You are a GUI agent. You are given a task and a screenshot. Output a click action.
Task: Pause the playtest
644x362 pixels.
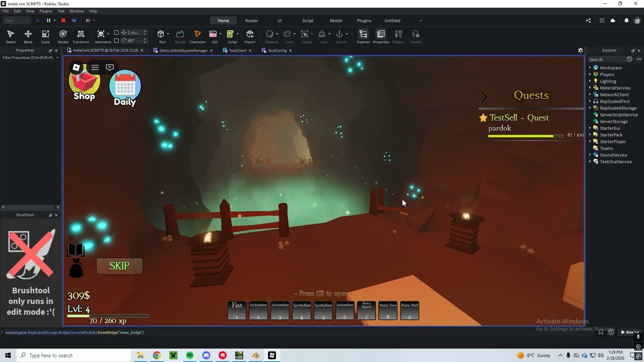48,21
